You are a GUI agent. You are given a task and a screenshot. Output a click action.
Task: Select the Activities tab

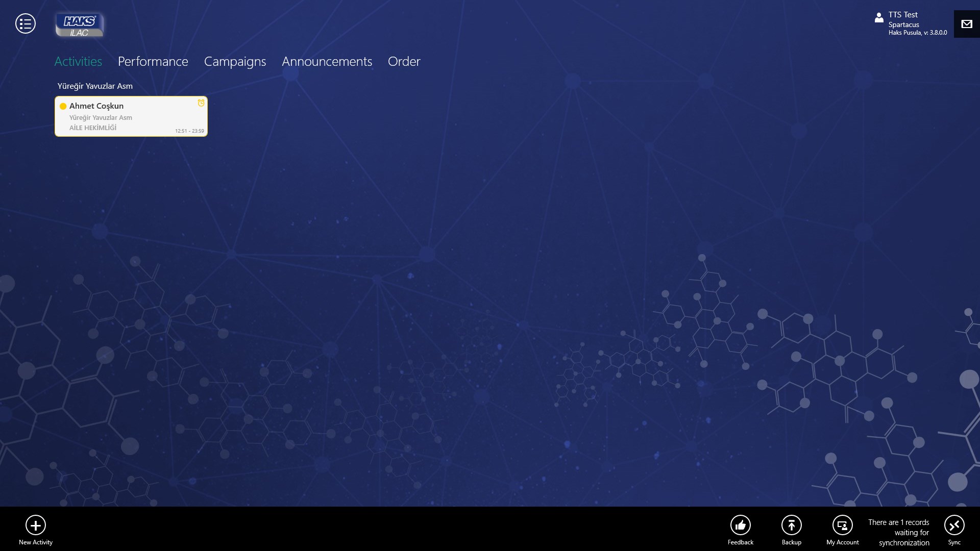pyautogui.click(x=78, y=62)
